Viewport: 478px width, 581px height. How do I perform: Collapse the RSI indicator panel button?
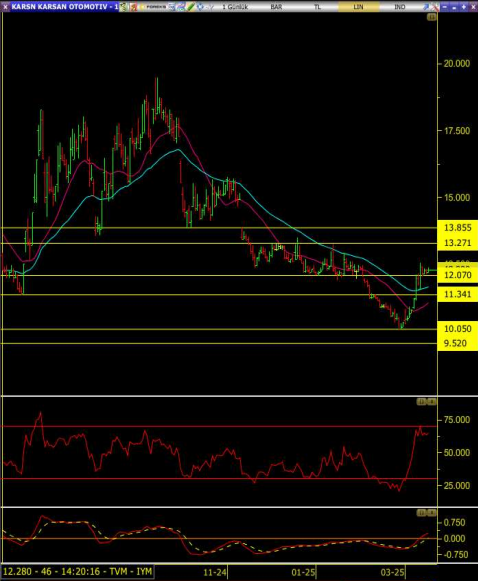tap(421, 402)
